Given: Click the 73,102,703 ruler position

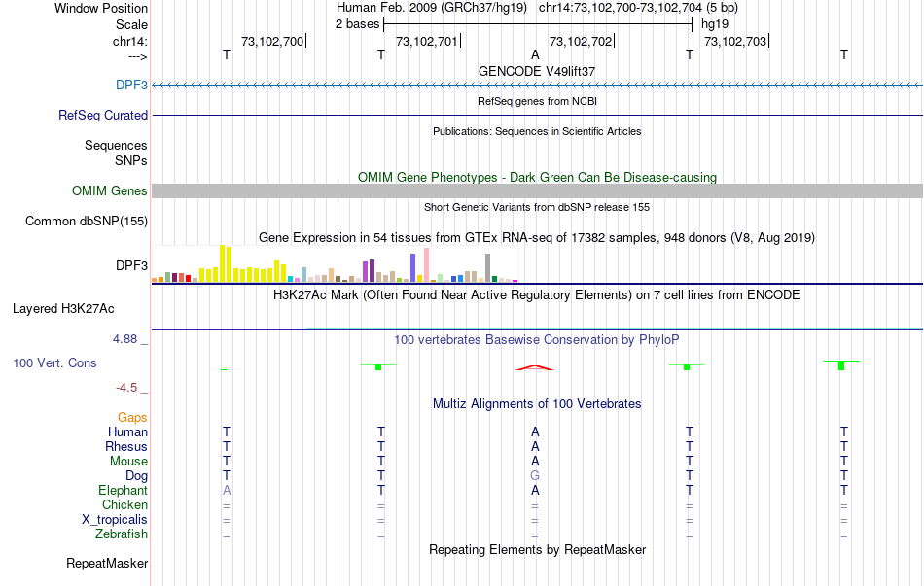Looking at the screenshot, I should [x=735, y=41].
